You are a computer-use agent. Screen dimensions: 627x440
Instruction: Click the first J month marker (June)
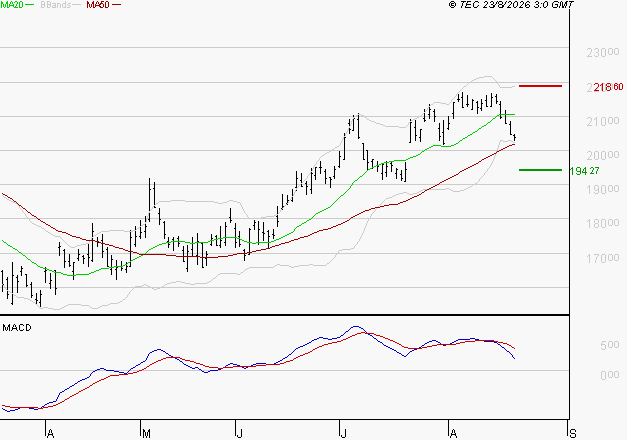tap(240, 434)
